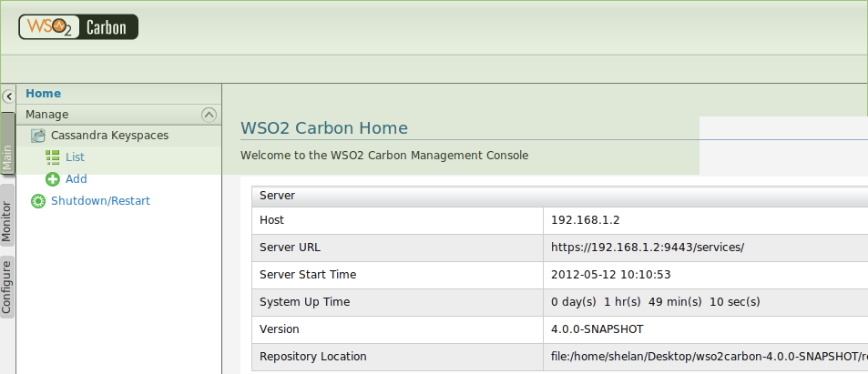Select the System Up Time label
The width and height of the screenshot is (868, 374).
[x=304, y=302]
